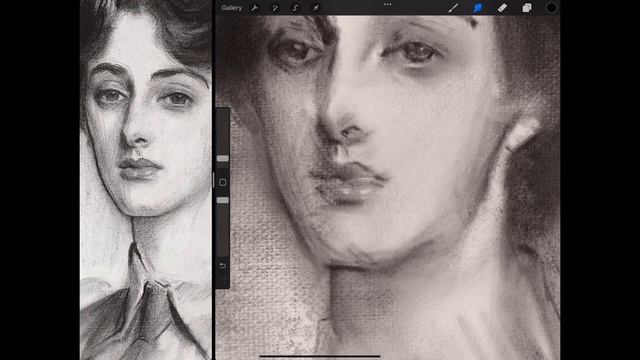
Task: Tap the reference portrait image
Action: (146, 180)
